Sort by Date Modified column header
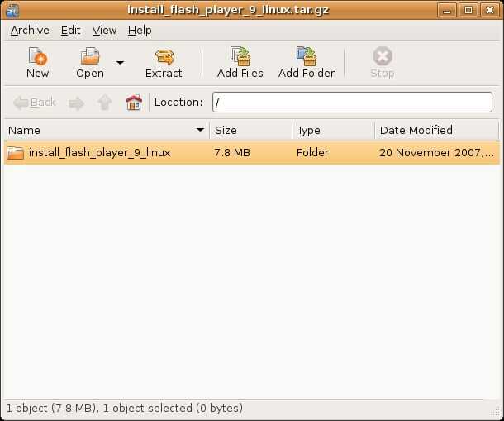504x421 pixels. click(437, 131)
